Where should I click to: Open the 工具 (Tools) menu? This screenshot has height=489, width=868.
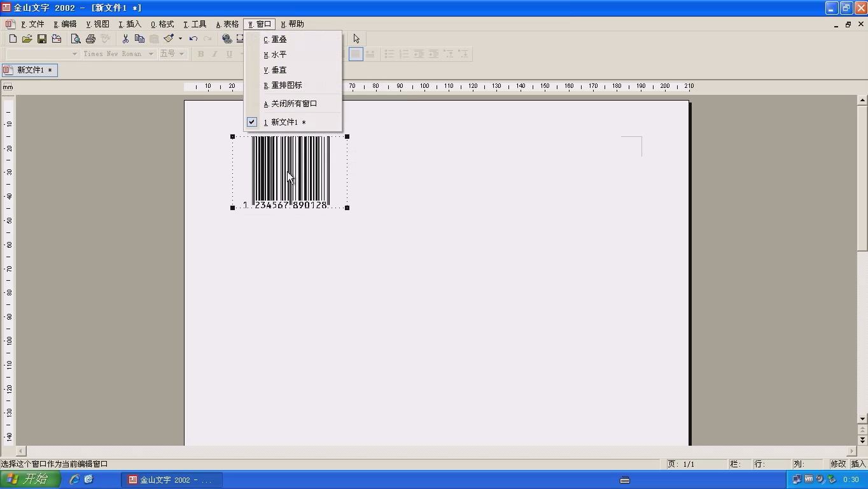click(195, 24)
